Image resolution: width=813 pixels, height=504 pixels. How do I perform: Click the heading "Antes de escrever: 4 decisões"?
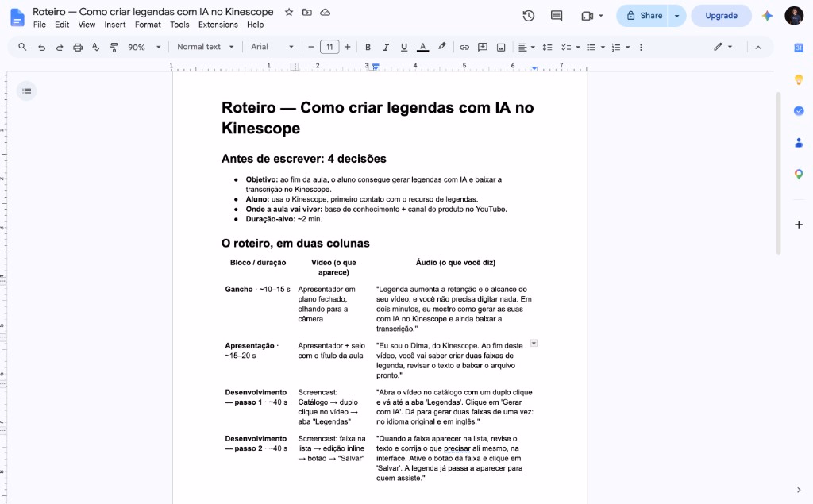(x=304, y=159)
